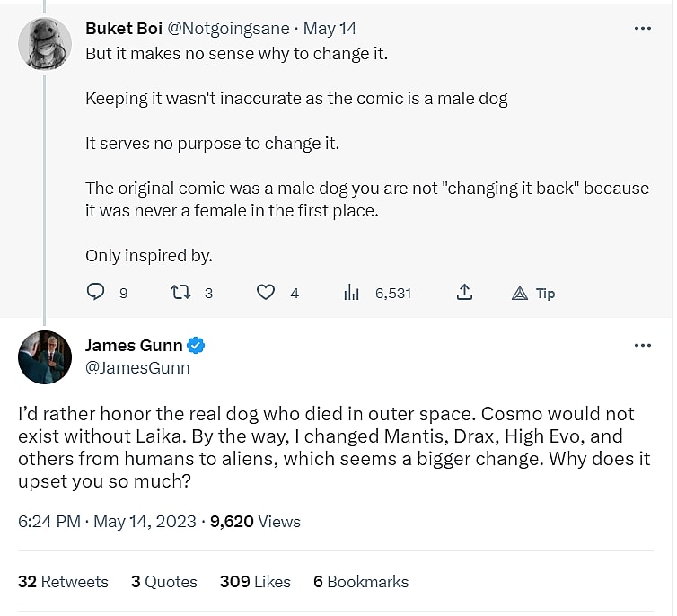Image resolution: width=677 pixels, height=616 pixels.
Task: Open the more options menu on Buket Boi's tweet
Action: [642, 29]
